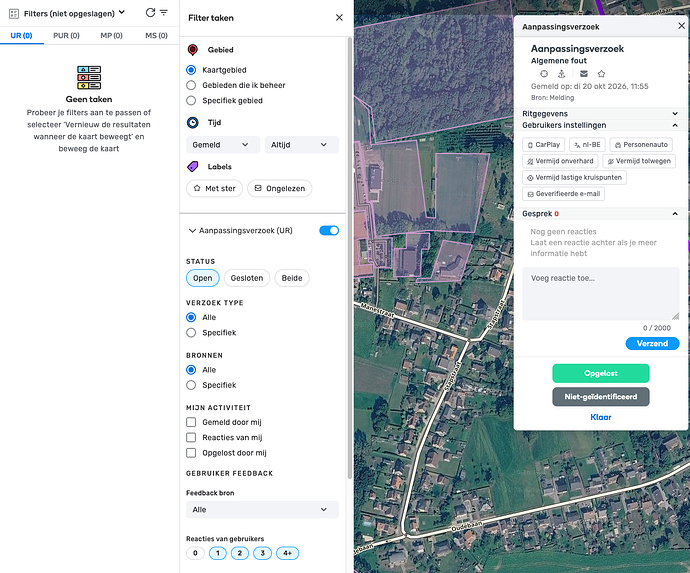Click the filter panel vertical scrollbar
The height and width of the screenshot is (573, 690).
[x=350, y=257]
